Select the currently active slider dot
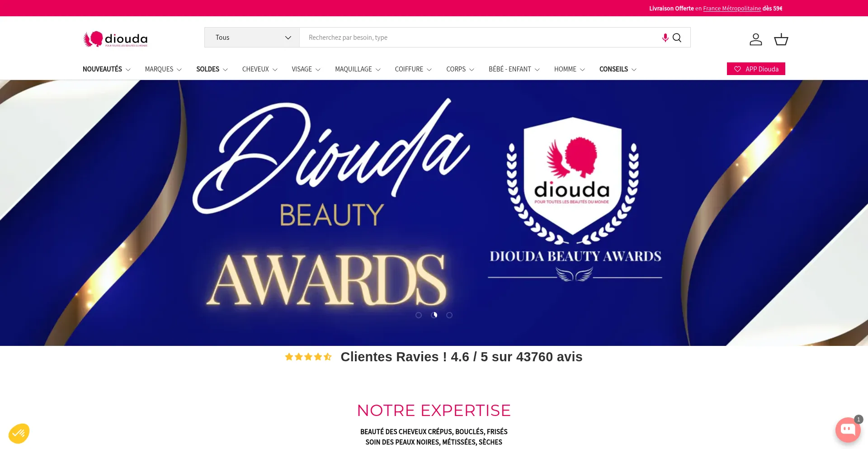The image size is (868, 449). (x=434, y=315)
